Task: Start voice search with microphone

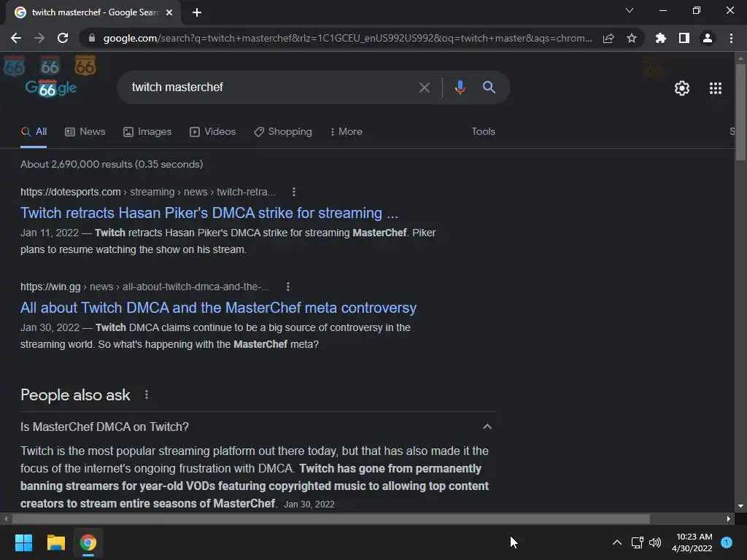Action: coord(460,87)
